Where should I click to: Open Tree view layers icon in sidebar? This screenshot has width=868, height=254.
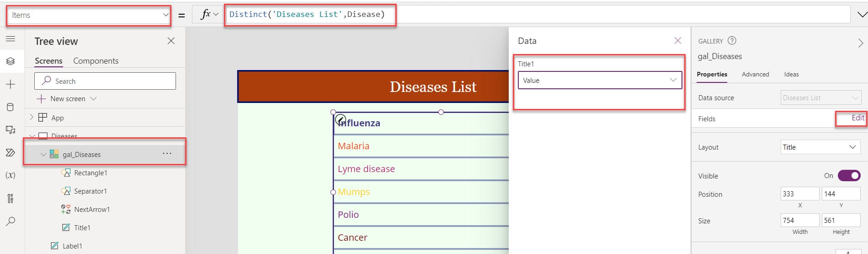11,61
